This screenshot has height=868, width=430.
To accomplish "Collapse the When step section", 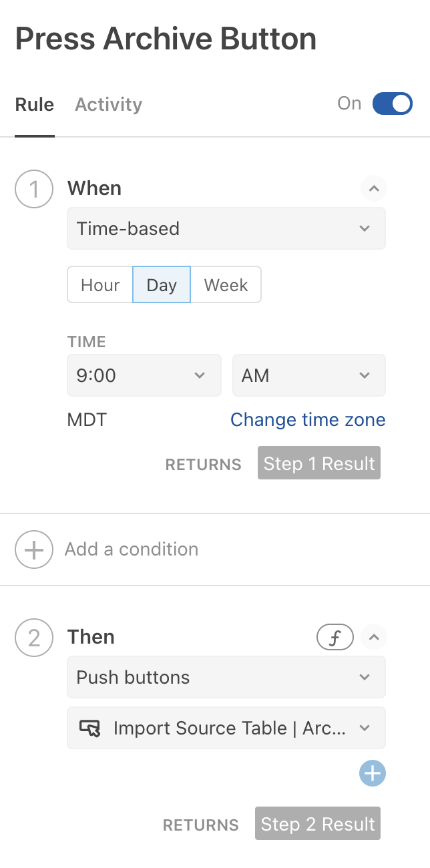I will tap(374, 189).
